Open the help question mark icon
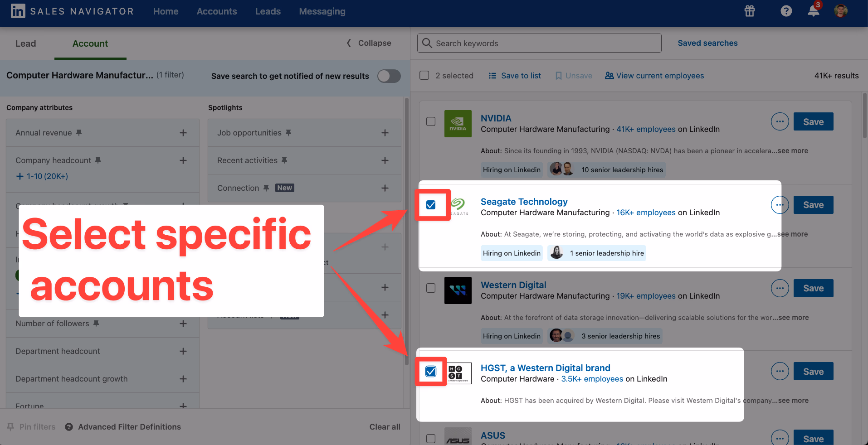 pos(786,11)
